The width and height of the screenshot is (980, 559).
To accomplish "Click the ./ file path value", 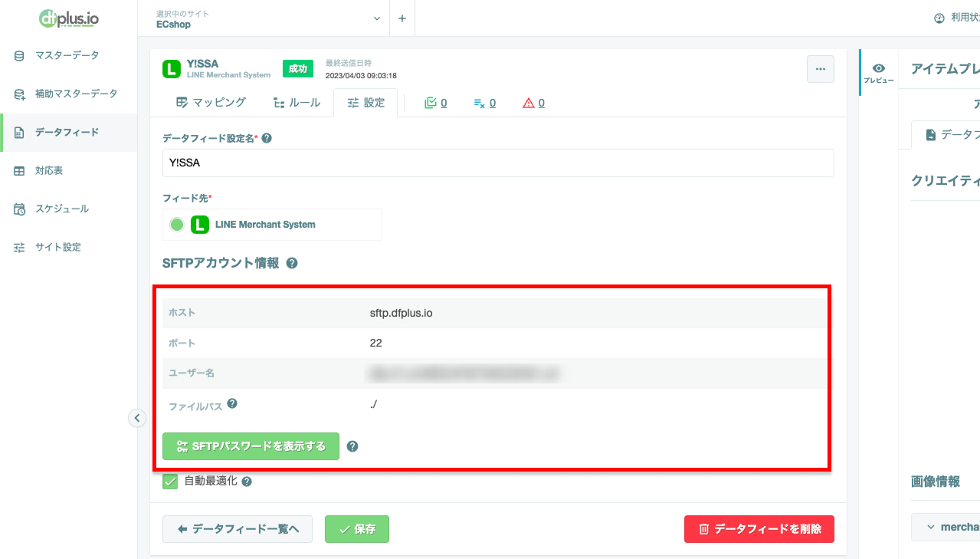I will pos(373,404).
